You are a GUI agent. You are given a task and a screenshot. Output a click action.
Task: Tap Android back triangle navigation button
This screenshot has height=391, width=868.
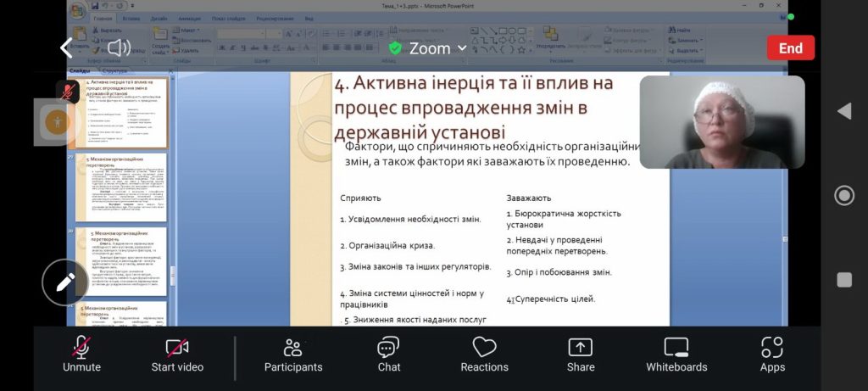point(843,111)
